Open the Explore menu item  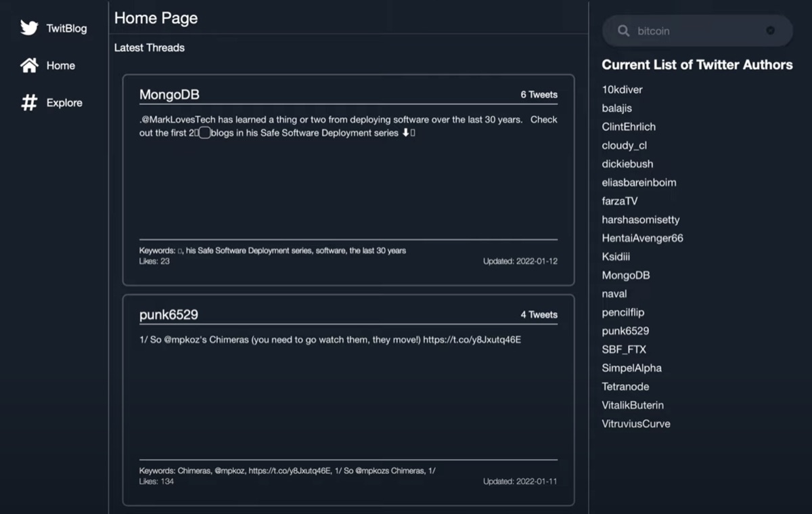[x=64, y=103]
